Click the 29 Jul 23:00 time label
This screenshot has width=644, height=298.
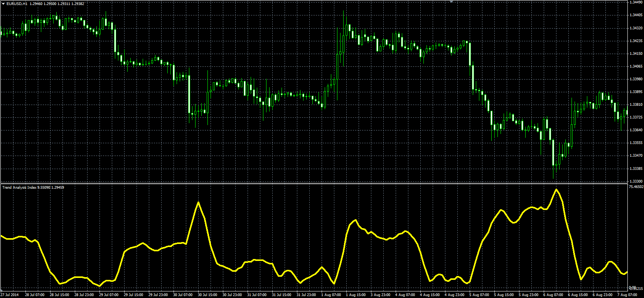pos(158,295)
